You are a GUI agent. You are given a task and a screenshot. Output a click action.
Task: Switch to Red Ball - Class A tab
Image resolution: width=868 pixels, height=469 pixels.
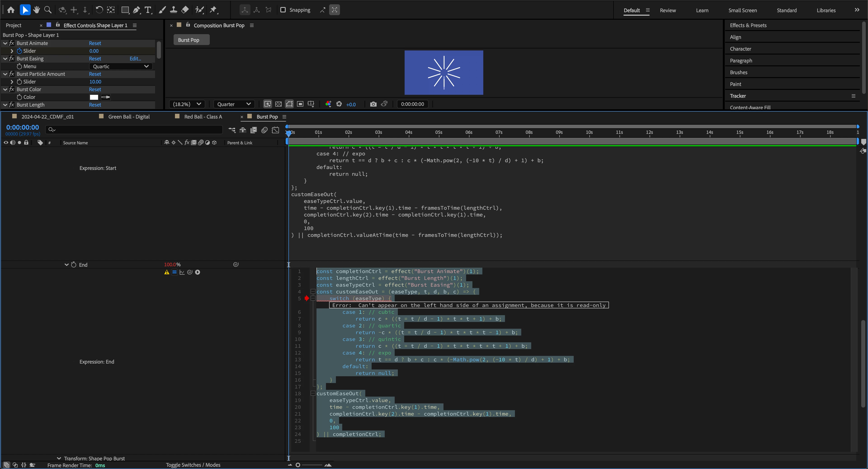(x=203, y=117)
